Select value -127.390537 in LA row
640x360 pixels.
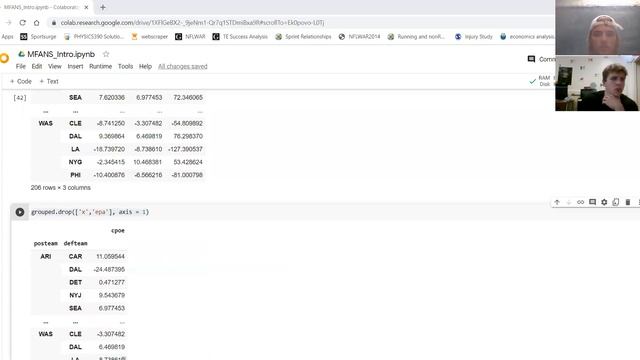pyautogui.click(x=185, y=149)
